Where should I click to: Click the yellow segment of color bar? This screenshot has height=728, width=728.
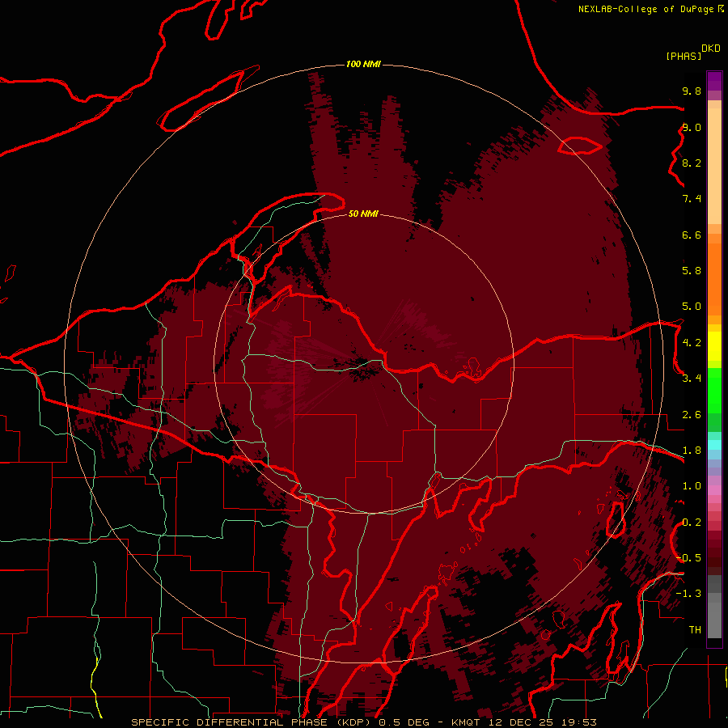[714, 346]
